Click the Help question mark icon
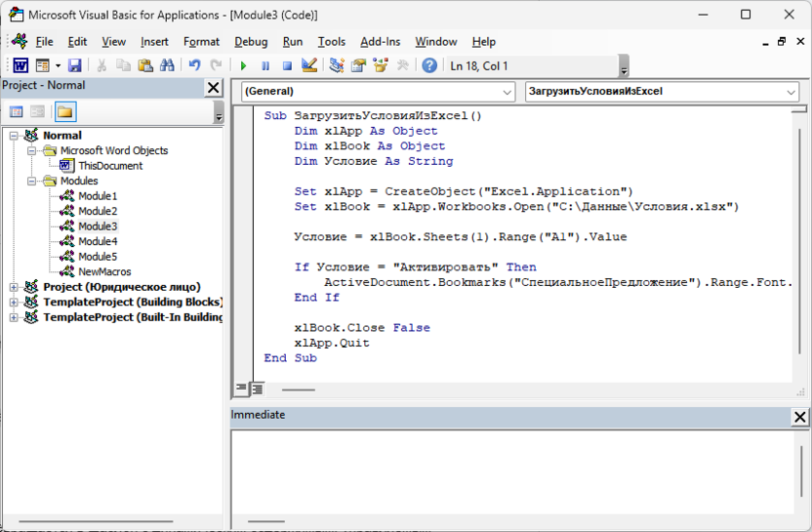Viewport: 812px width, 532px height. click(429, 65)
